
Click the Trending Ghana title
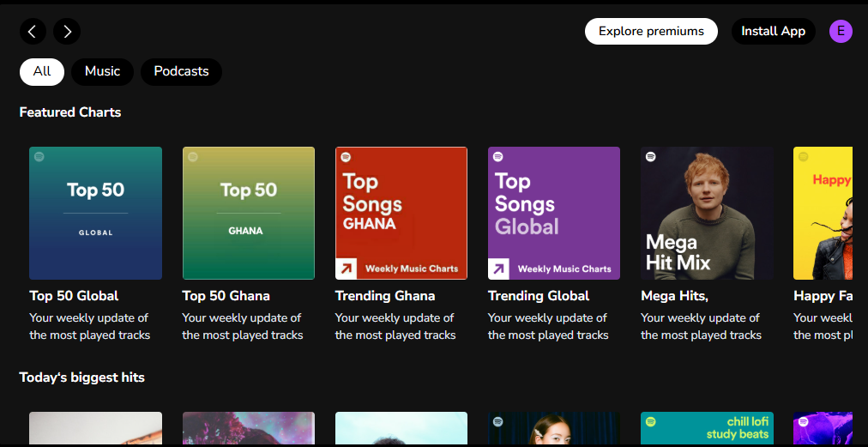[385, 296]
